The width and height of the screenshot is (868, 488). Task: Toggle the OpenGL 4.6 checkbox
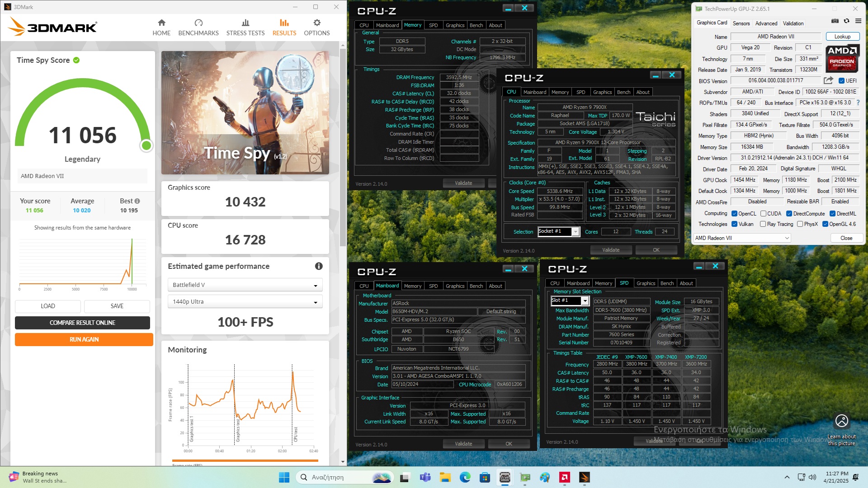(825, 224)
